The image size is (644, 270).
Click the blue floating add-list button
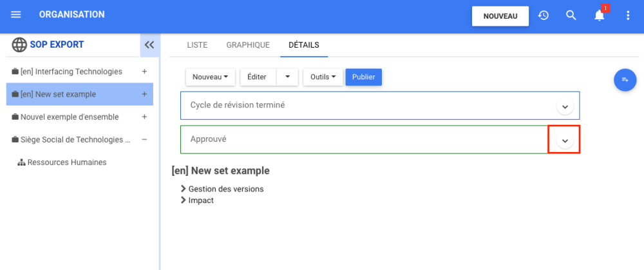coord(625,79)
